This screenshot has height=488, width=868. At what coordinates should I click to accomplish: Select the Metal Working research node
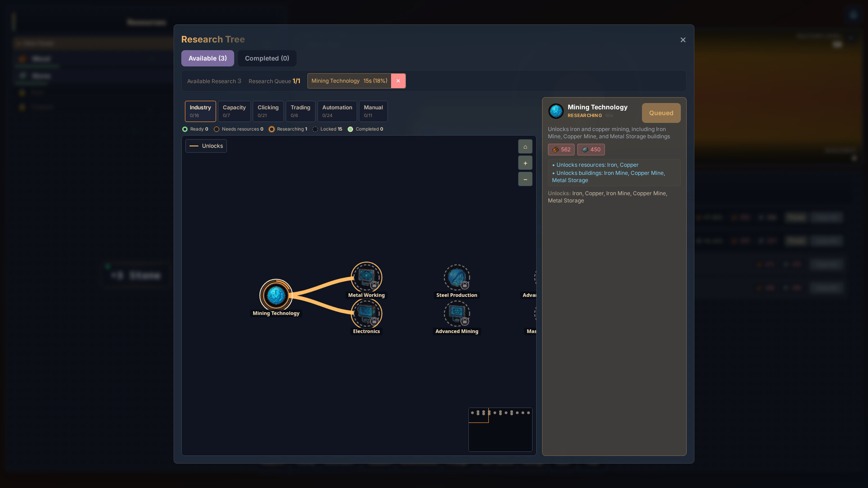(x=366, y=277)
